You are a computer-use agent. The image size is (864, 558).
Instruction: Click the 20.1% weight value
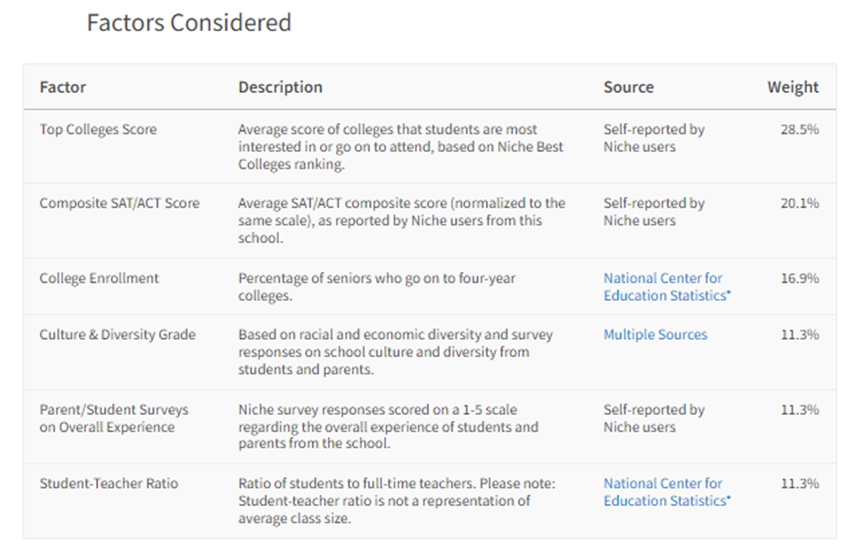coord(800,203)
